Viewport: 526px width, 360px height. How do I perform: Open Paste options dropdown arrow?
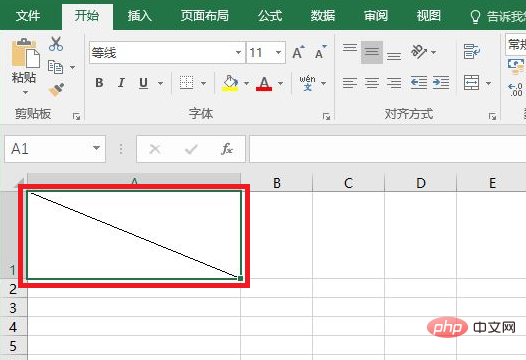click(25, 92)
